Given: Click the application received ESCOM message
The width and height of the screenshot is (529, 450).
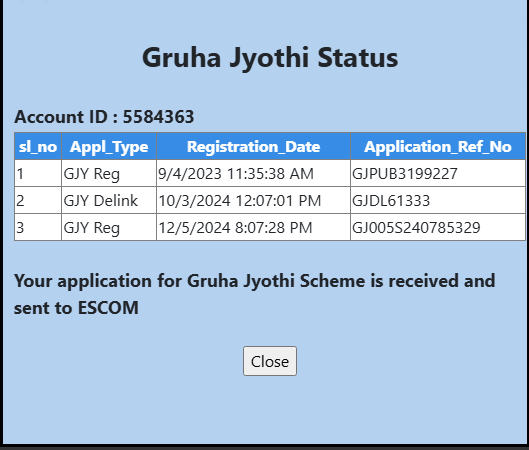Looking at the screenshot, I should click(255, 294).
